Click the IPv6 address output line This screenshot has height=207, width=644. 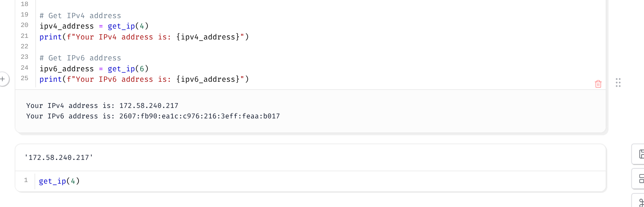153,116
